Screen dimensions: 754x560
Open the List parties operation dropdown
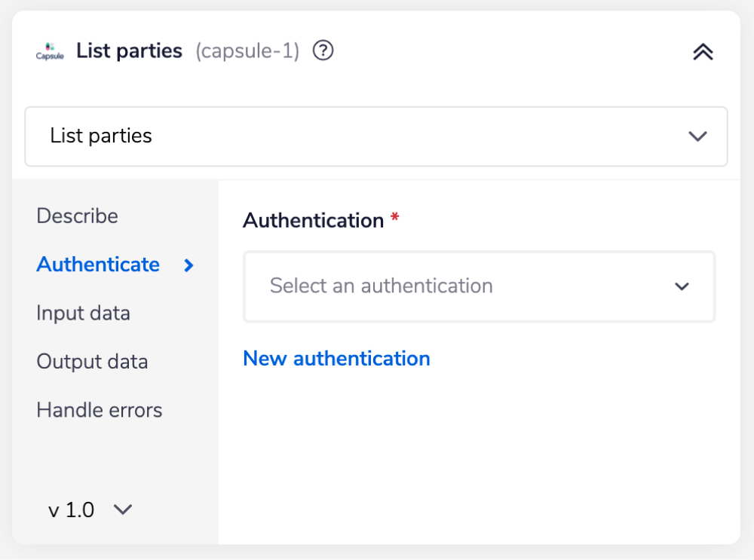click(375, 136)
